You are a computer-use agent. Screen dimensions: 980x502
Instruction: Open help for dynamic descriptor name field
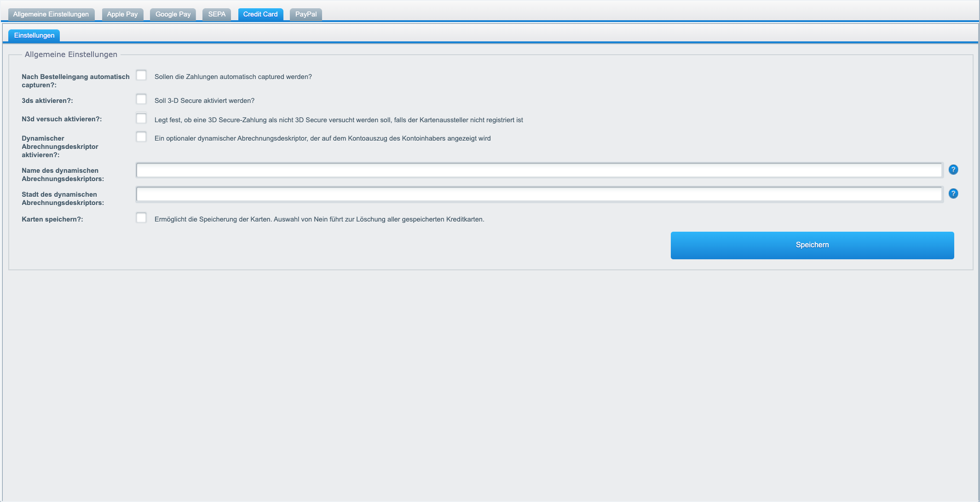[x=953, y=170]
